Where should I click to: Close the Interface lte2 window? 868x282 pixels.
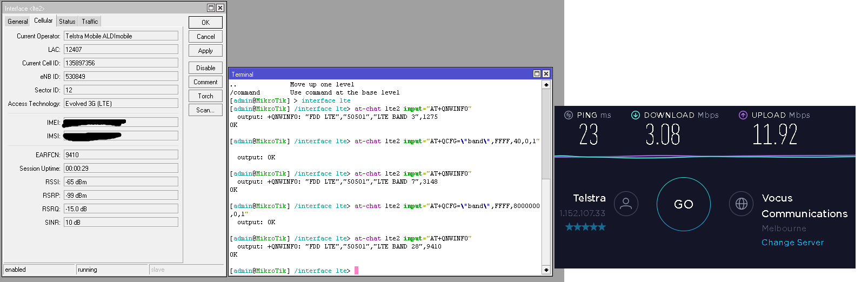[220, 8]
